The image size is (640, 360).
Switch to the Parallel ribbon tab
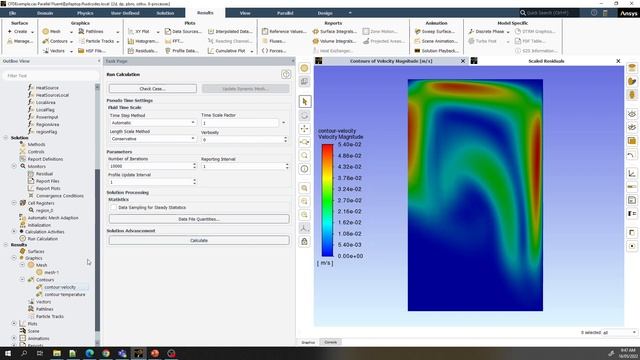(x=285, y=13)
